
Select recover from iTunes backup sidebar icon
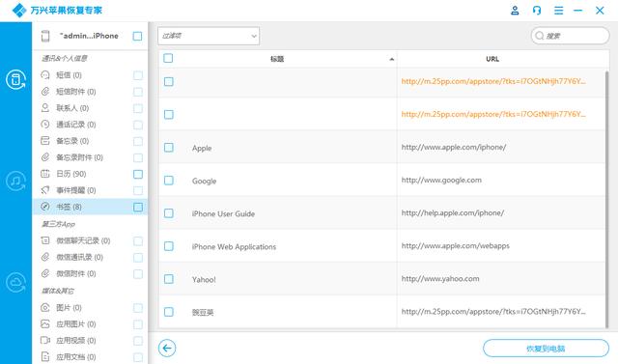coord(15,181)
